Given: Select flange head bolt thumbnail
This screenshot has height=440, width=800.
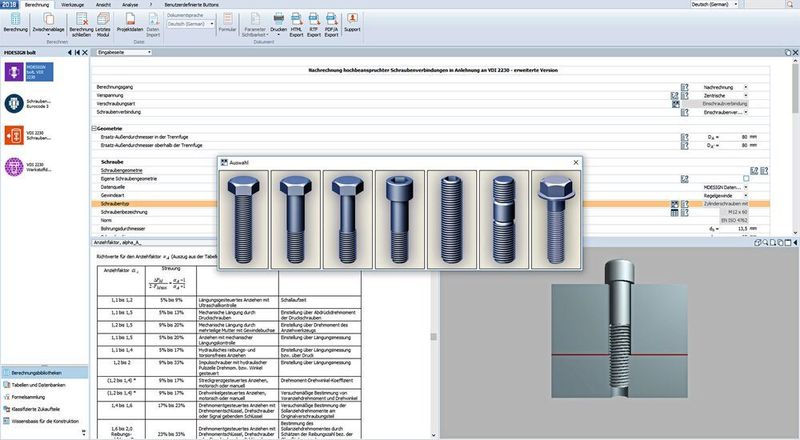Looking at the screenshot, I should [x=556, y=219].
